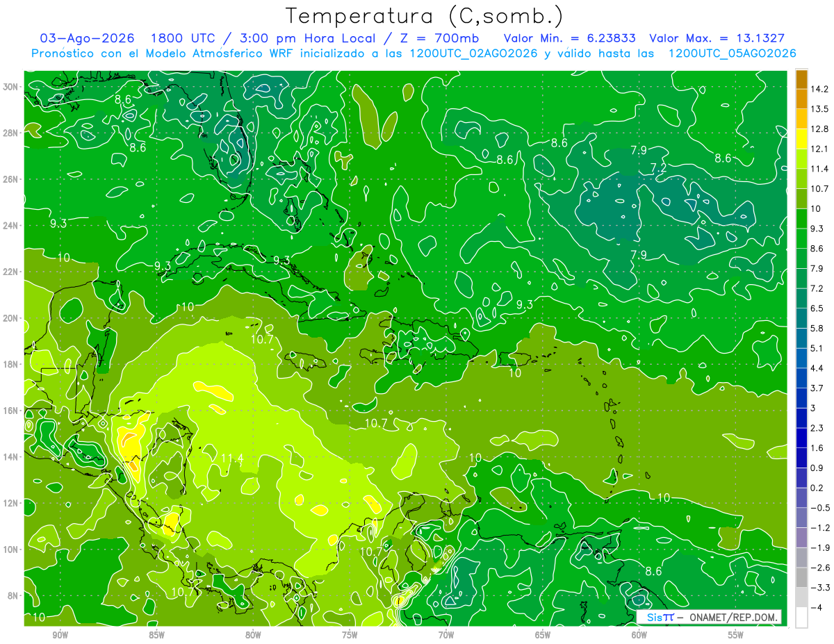Click the -3.3 colorbar scale label
This screenshot has width=834, height=644.
coord(819,588)
